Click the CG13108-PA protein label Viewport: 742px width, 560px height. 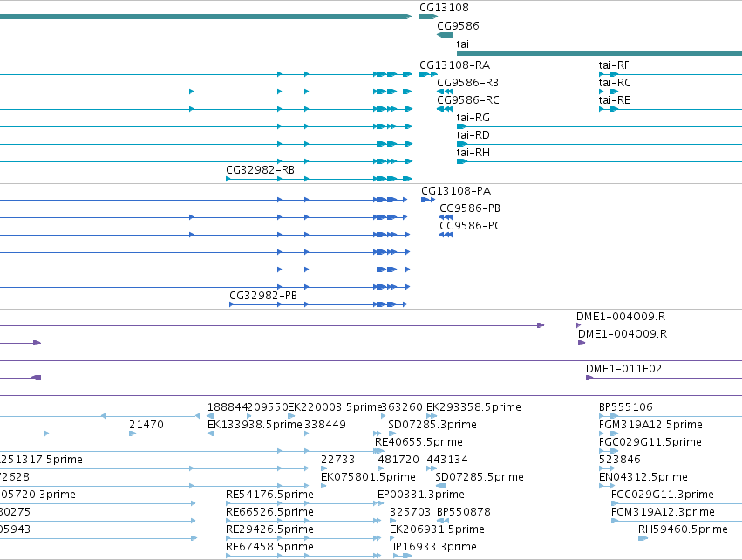tap(456, 191)
